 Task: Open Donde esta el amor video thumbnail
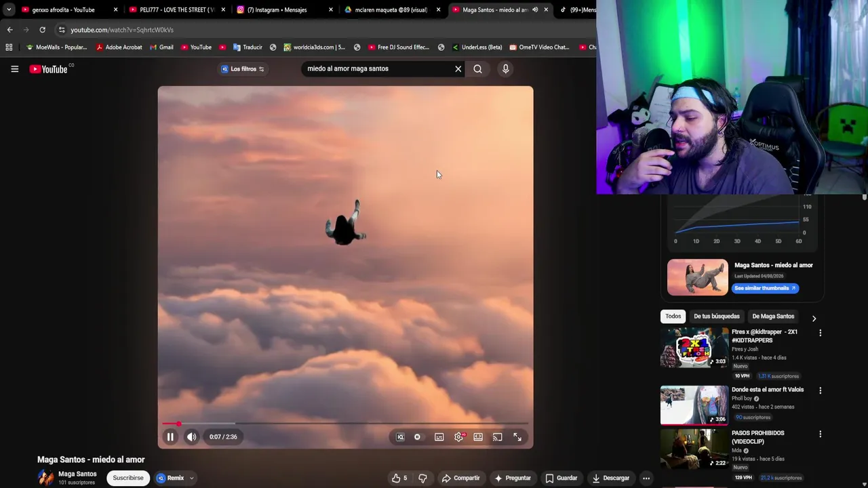tap(694, 405)
